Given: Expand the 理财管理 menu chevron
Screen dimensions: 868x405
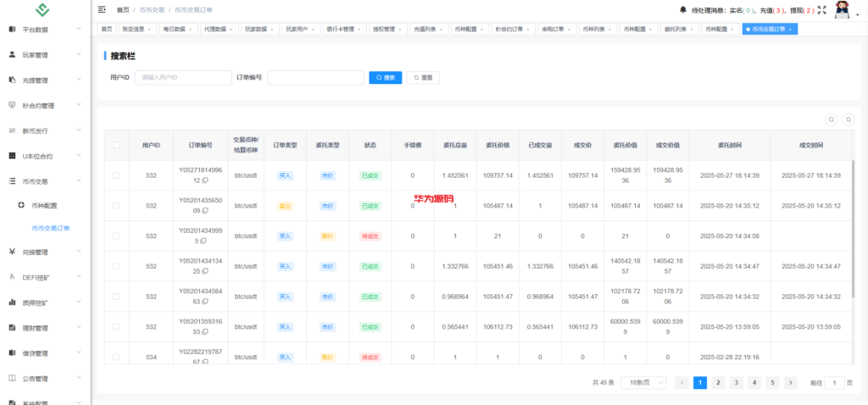Looking at the screenshot, I should [79, 328].
